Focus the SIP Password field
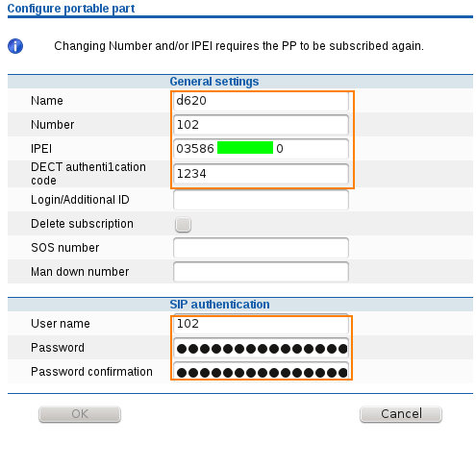 point(261,348)
